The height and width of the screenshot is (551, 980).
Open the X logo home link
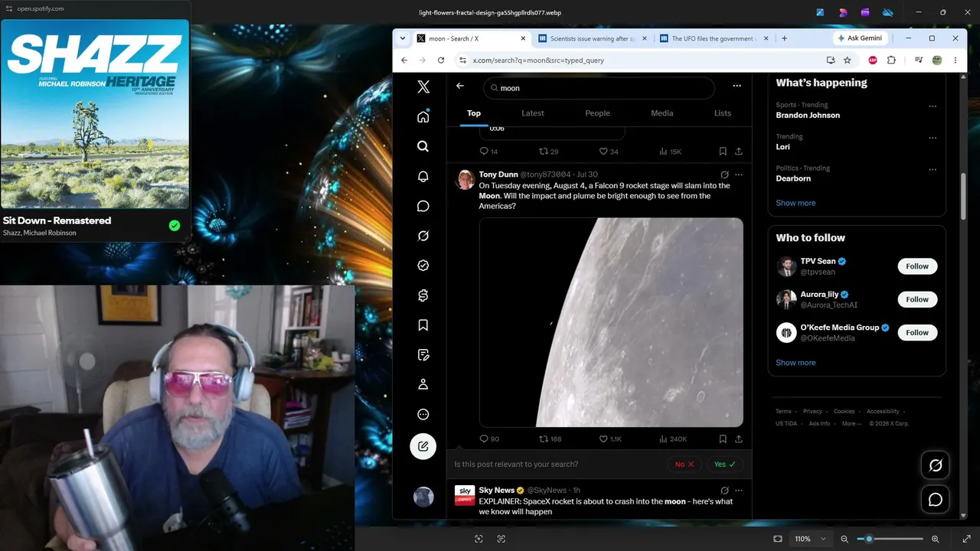pos(423,87)
